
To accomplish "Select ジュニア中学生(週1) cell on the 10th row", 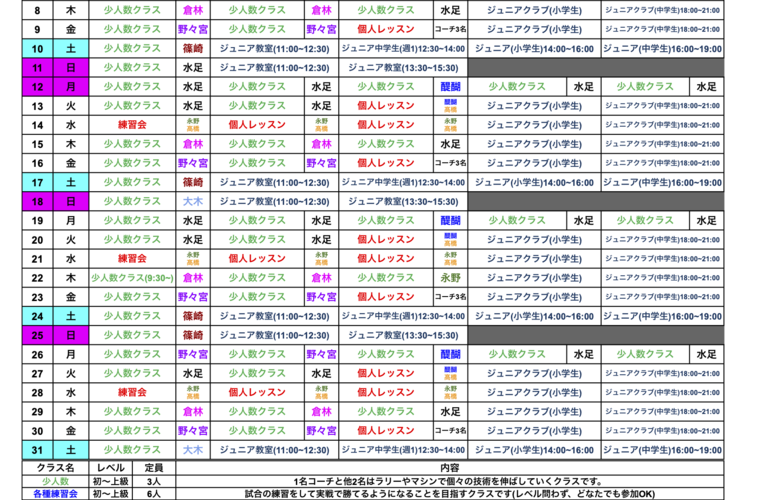I will pyautogui.click(x=403, y=48).
